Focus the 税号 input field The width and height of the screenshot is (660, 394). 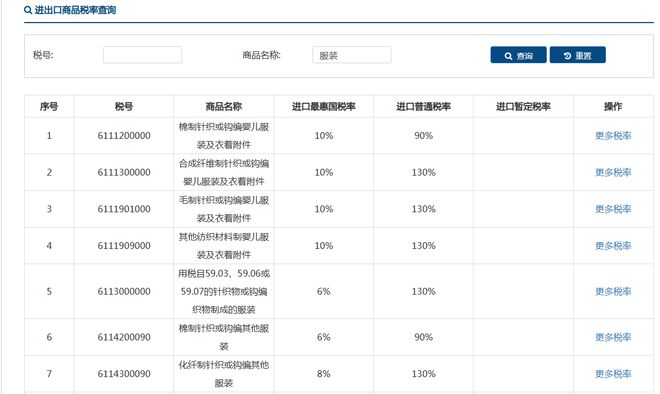(x=142, y=55)
